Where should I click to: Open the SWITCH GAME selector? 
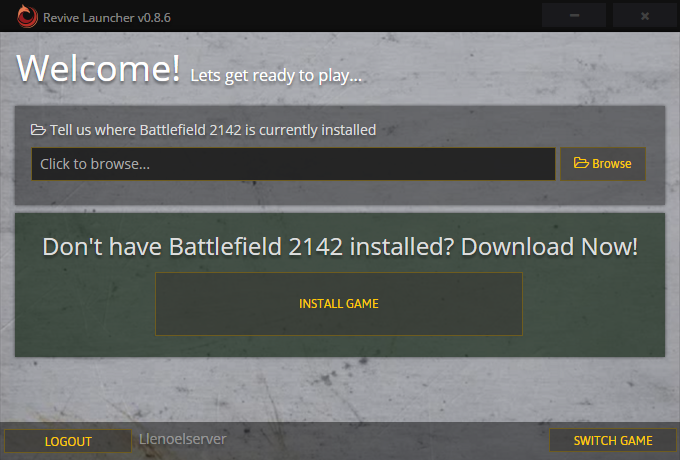(613, 440)
